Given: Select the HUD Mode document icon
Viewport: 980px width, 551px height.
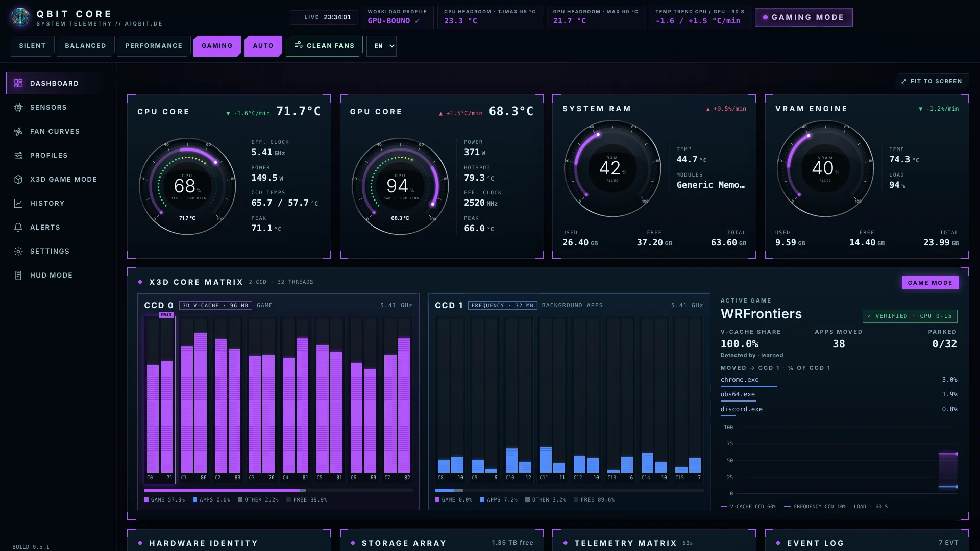Looking at the screenshot, I should coord(18,275).
